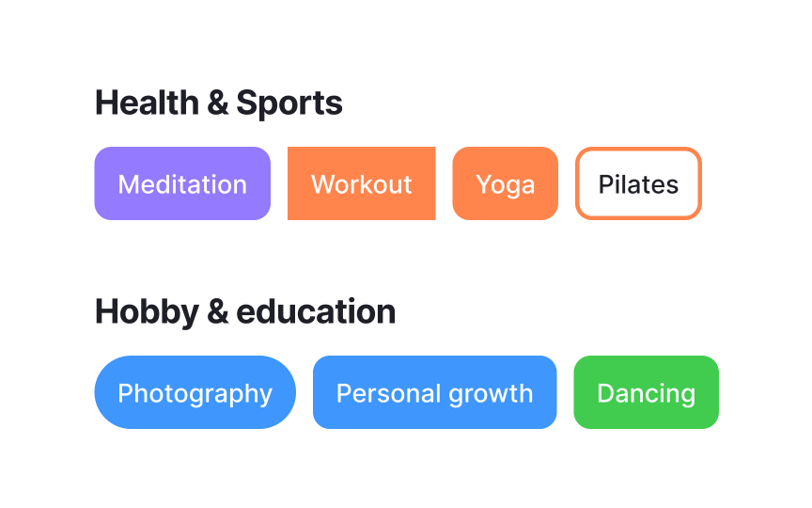The image size is (812, 508).
Task: Click the word education in the heading
Action: coord(316,311)
